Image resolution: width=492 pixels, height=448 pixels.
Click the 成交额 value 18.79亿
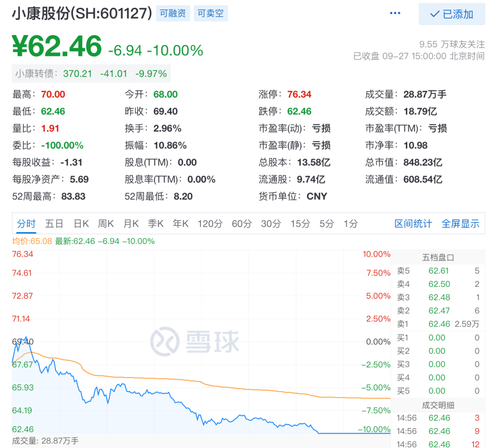point(420,111)
